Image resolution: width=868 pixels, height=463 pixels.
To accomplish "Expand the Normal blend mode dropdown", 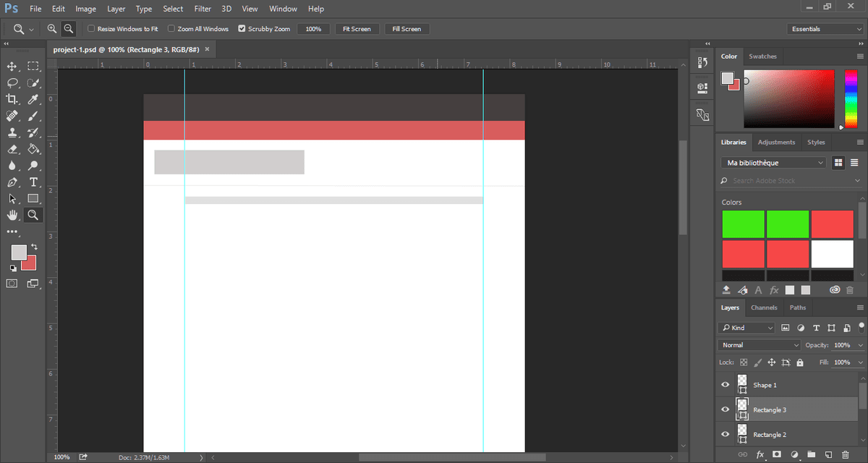I will click(x=759, y=345).
